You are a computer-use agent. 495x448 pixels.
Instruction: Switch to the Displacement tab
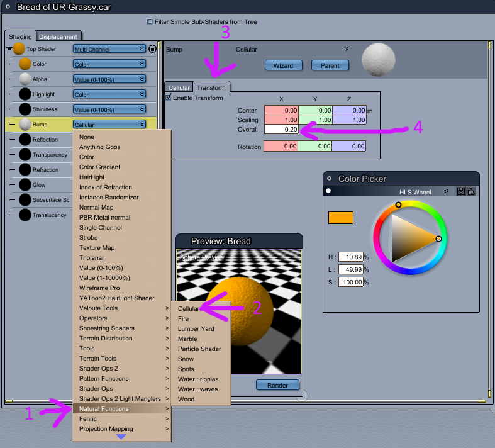[x=58, y=36]
